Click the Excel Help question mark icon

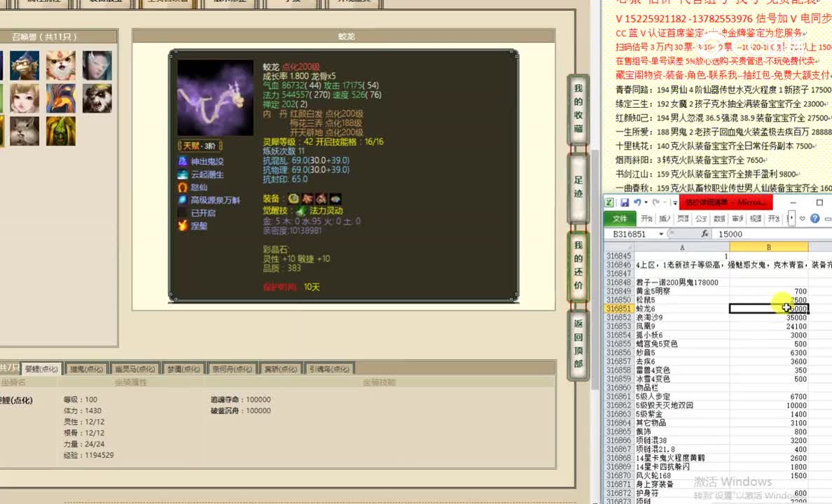(814, 217)
